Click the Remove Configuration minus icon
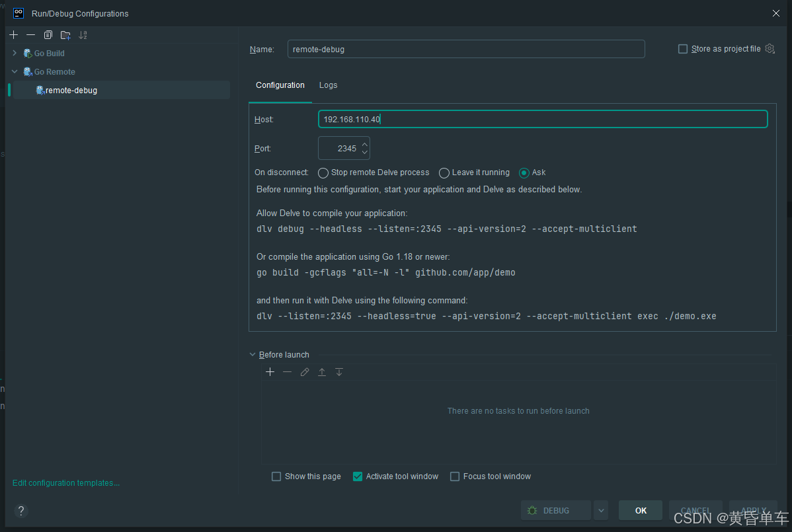This screenshot has width=792, height=532. [x=30, y=35]
